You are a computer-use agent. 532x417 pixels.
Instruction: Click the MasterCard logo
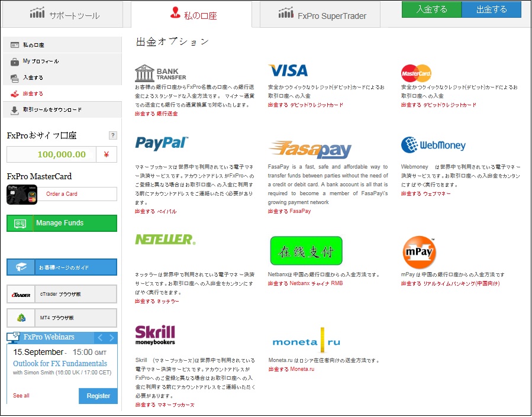(416, 73)
